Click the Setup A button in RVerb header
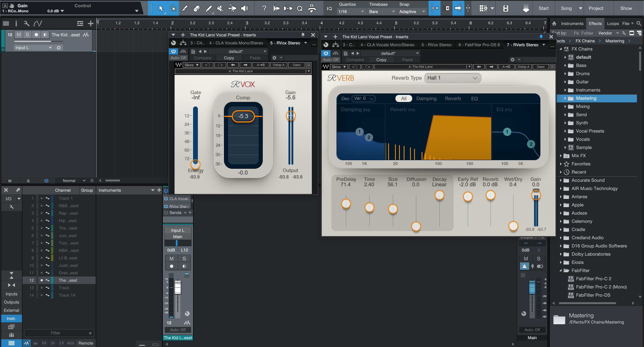The width and height of the screenshot is (644, 347). coord(523,67)
